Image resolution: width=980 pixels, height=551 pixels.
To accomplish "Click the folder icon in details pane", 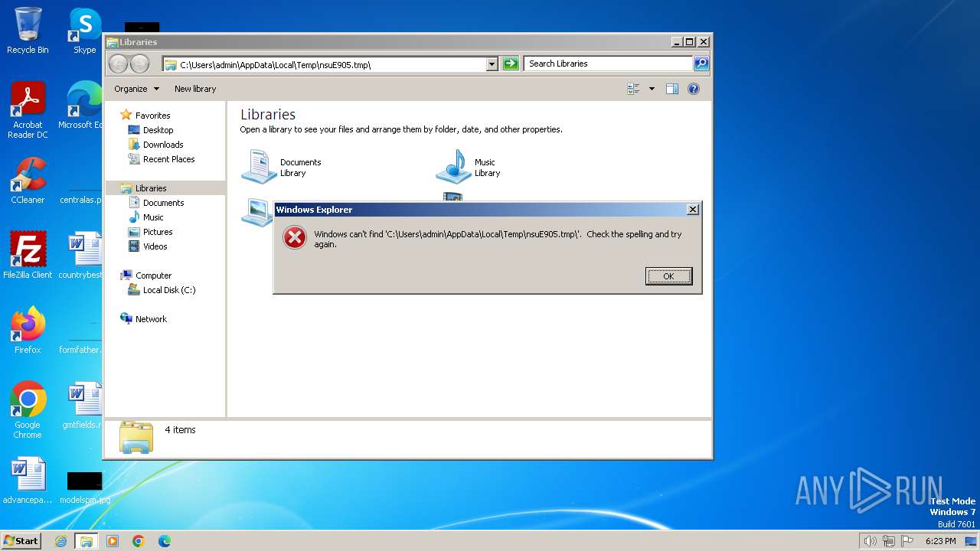I will 136,437.
